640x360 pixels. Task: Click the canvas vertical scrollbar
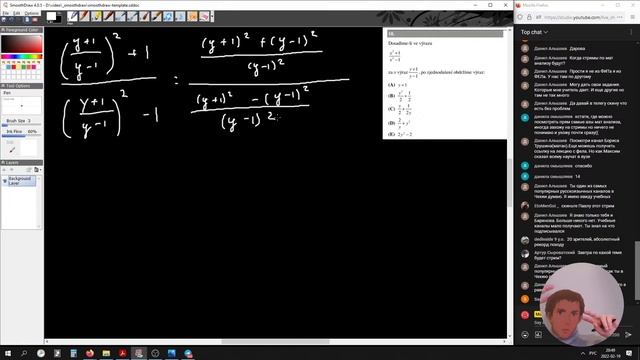click(509, 182)
